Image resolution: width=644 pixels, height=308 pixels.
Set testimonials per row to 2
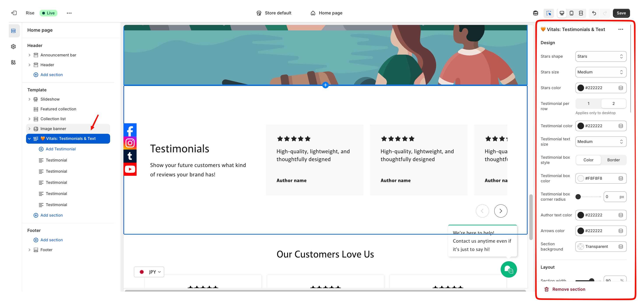tap(613, 104)
